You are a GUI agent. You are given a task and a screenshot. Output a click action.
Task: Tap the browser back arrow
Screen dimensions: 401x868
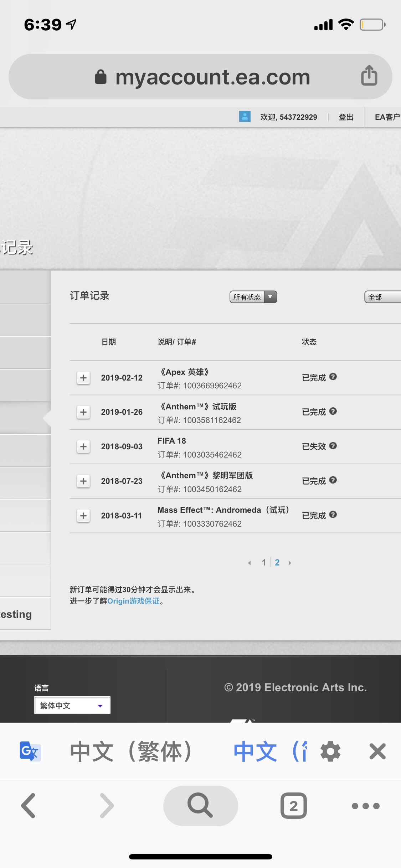click(x=29, y=806)
